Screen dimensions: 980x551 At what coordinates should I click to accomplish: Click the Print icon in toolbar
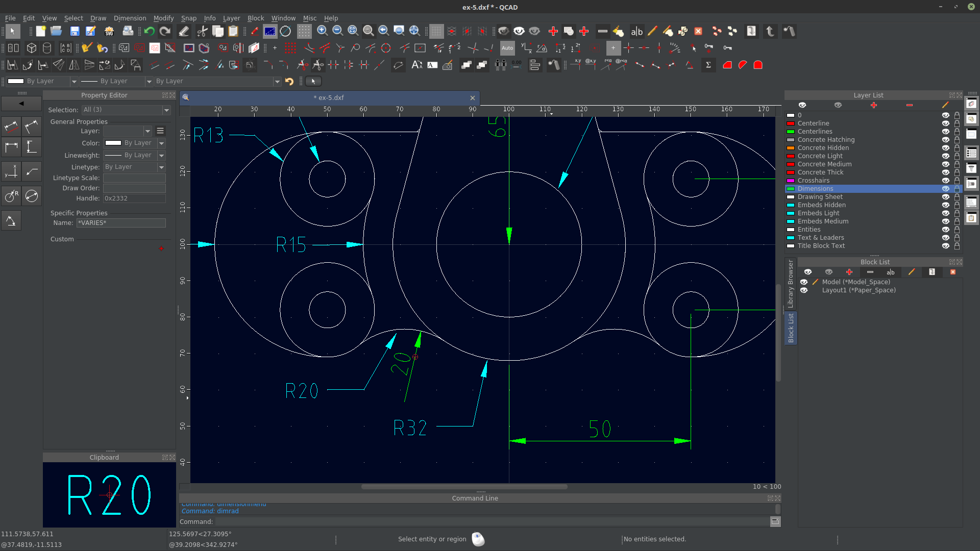(128, 31)
